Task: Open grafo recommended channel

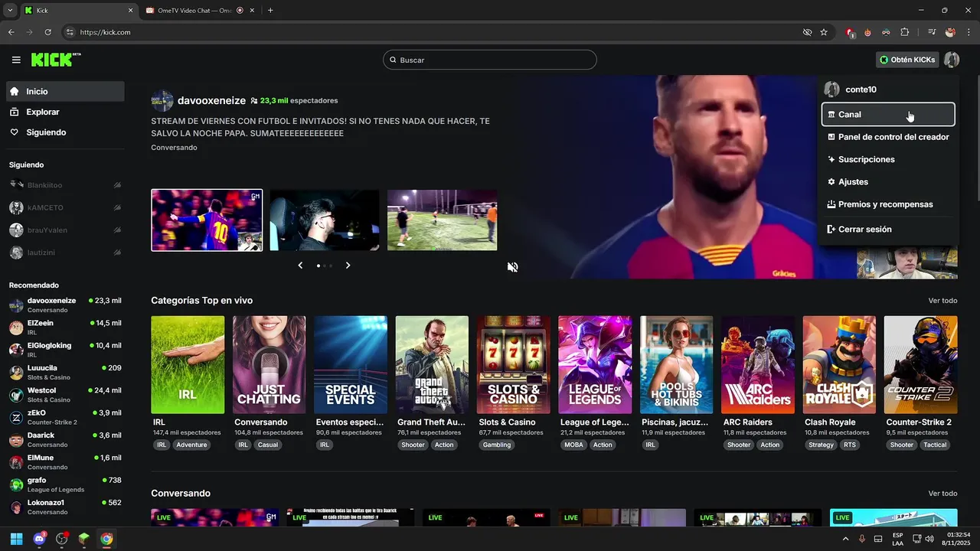Action: pyautogui.click(x=65, y=484)
